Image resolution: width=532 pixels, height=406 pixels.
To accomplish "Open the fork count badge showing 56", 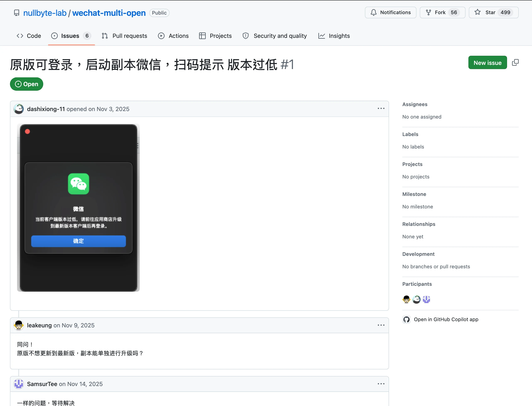I will click(x=454, y=12).
